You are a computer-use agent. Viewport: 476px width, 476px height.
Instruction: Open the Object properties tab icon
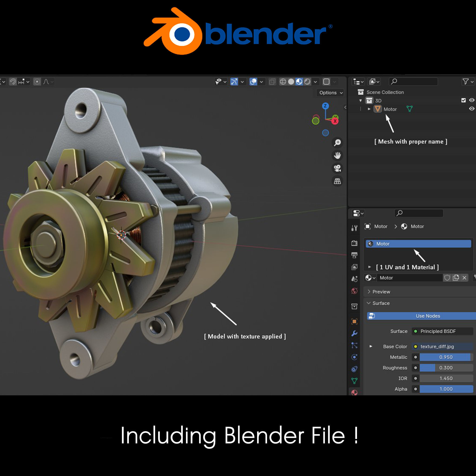click(354, 321)
